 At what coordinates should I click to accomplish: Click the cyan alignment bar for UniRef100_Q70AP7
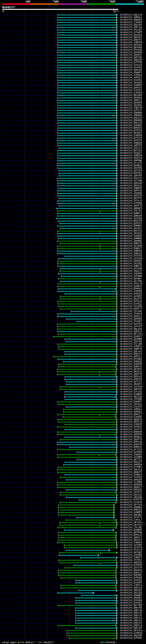97,321
